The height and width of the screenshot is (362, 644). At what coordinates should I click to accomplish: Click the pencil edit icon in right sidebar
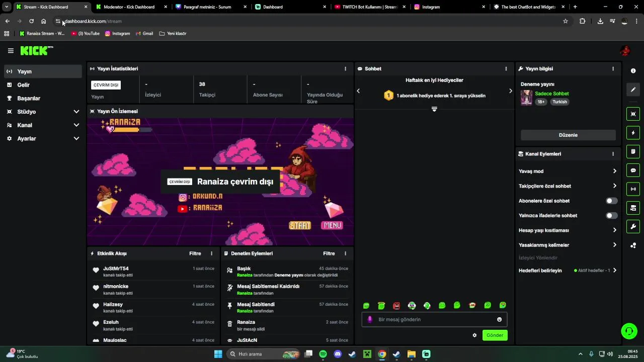(x=633, y=89)
